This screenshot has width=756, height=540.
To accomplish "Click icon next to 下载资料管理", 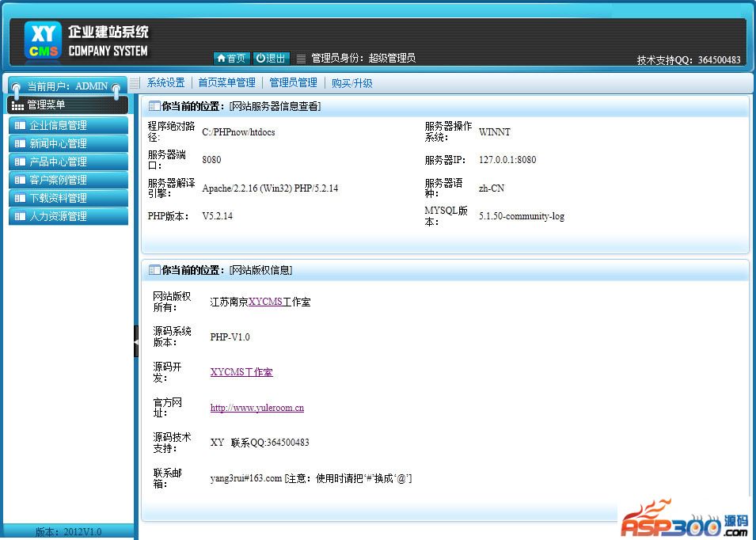I will point(18,198).
